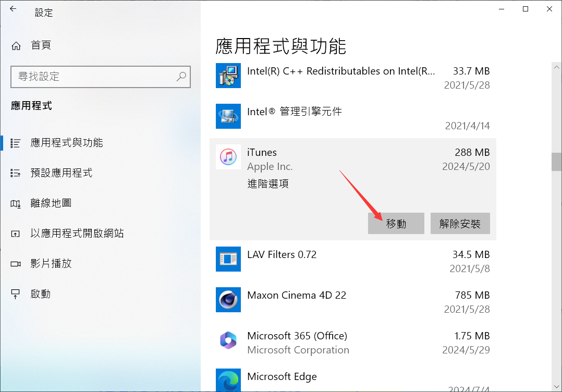This screenshot has width=562, height=392.
Task: Select the Maxon Cinema 4D 22 entry
Action: [352, 301]
